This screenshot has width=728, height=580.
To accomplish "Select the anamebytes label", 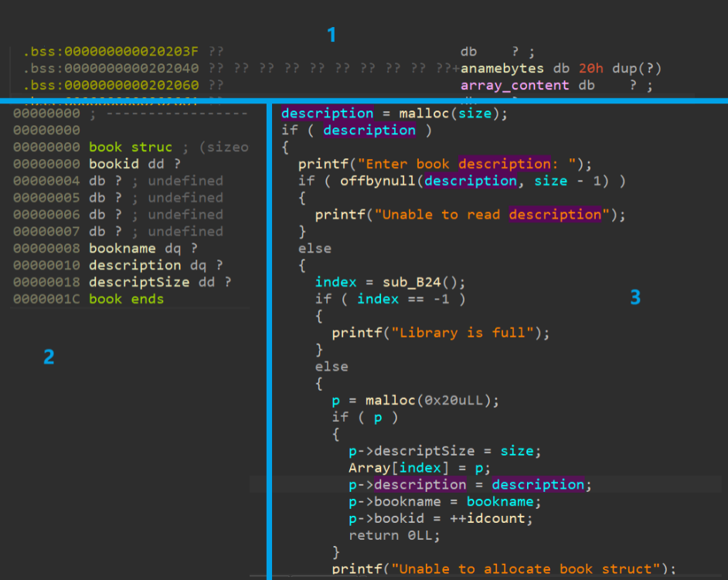I will click(x=502, y=68).
